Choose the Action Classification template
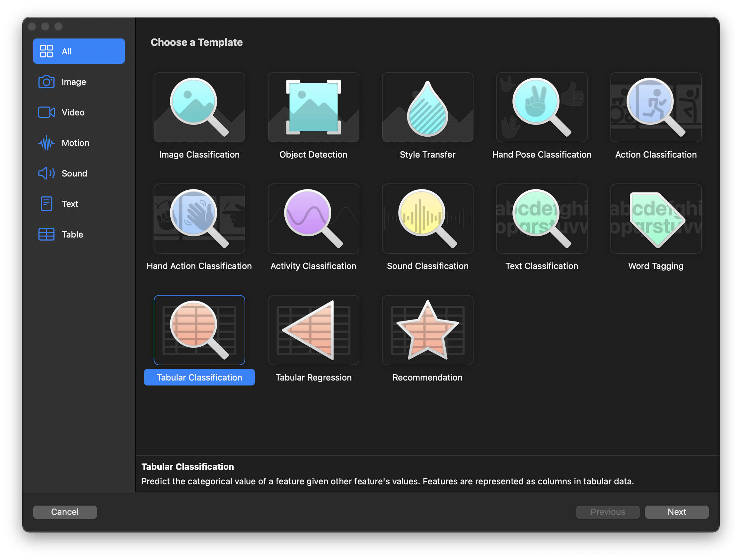 [655, 107]
